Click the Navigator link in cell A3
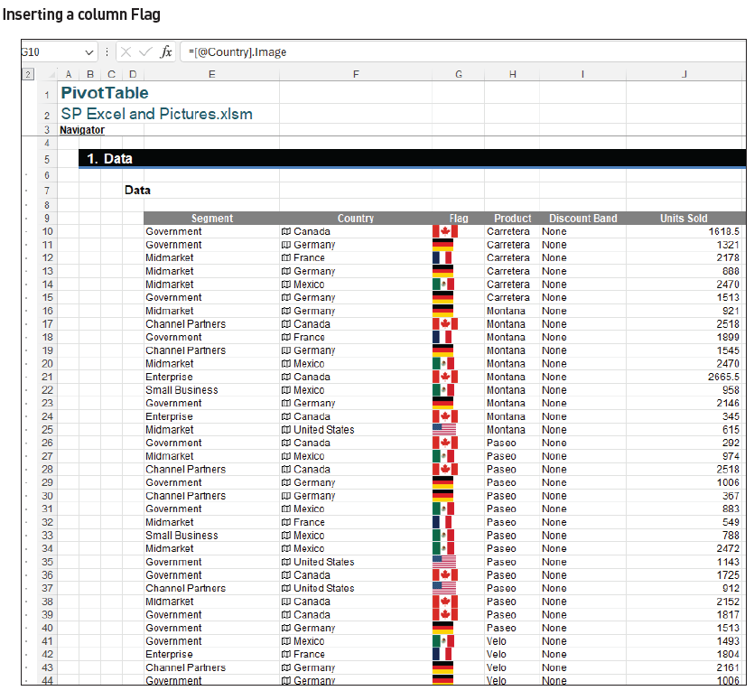This screenshot has width=754, height=700. pos(81,129)
